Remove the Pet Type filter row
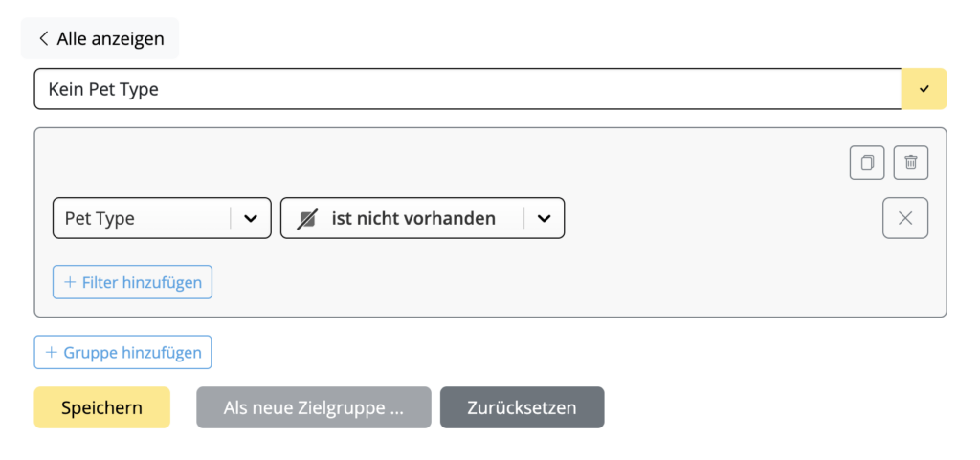Screen dimensions: 980x460 click(x=905, y=218)
